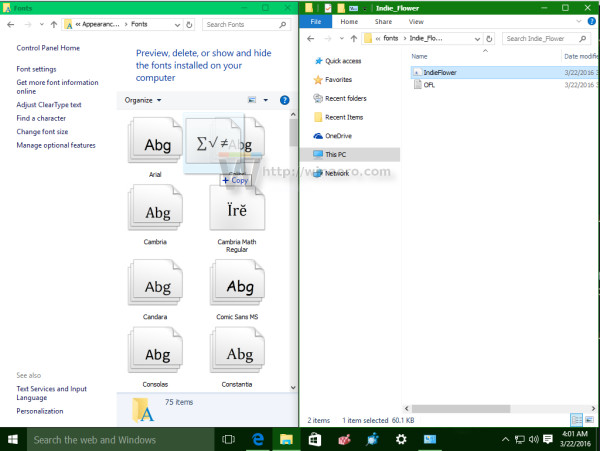Open Quick Access Toolbar customize dropdown
The width and height of the screenshot is (600, 451).
[365, 8]
